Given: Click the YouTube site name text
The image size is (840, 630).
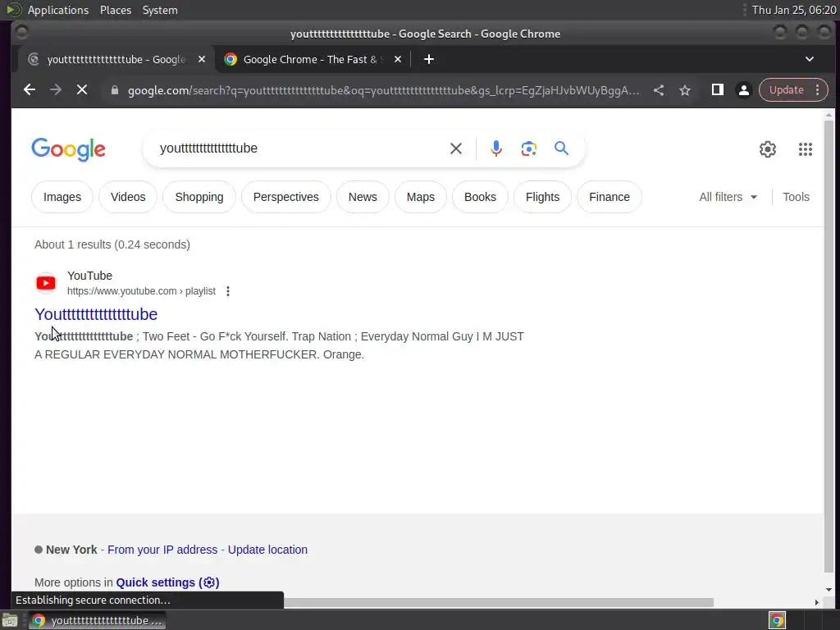Looking at the screenshot, I should click(x=89, y=276).
